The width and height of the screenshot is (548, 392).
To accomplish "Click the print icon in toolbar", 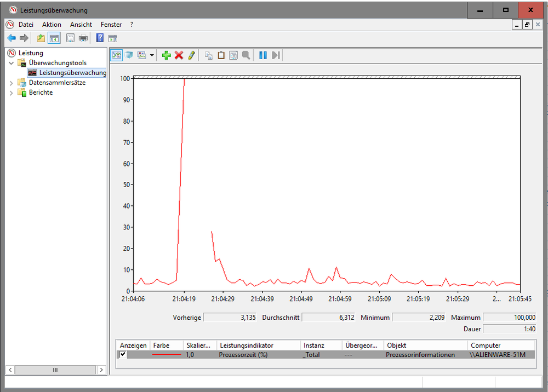I will [83, 38].
